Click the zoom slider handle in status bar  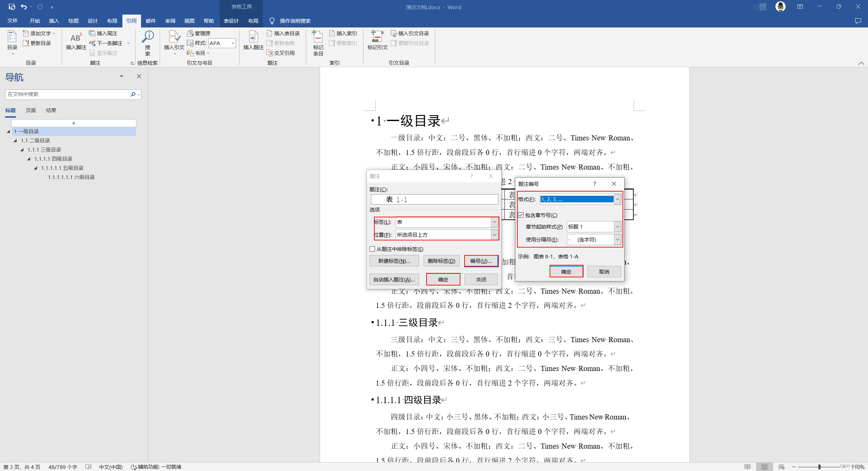click(820, 467)
